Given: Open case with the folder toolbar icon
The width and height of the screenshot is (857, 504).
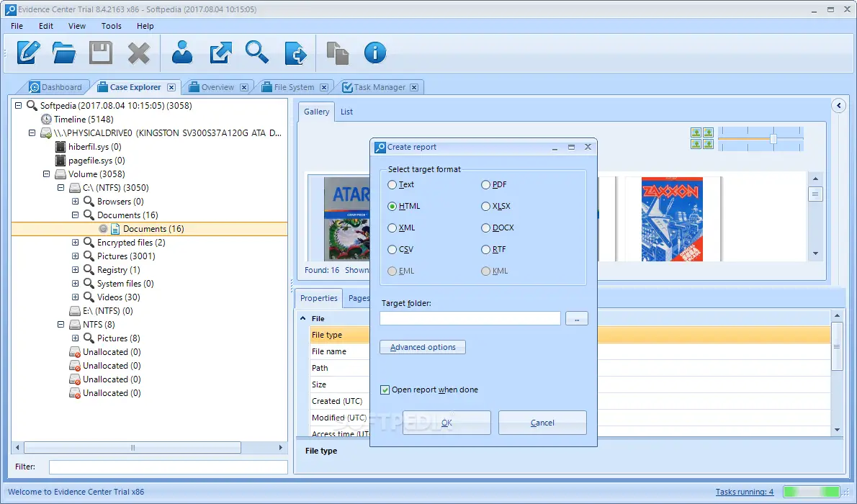Looking at the screenshot, I should pyautogui.click(x=64, y=53).
